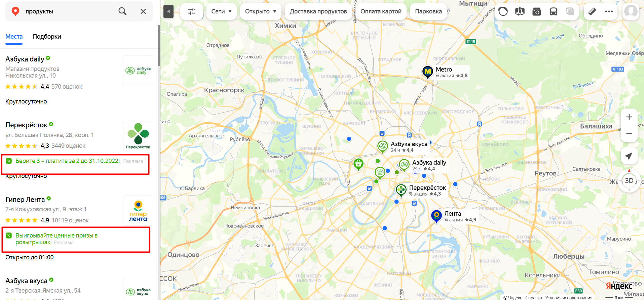Expand the Сети dropdown
This screenshot has height=300, width=644.
[x=222, y=11]
